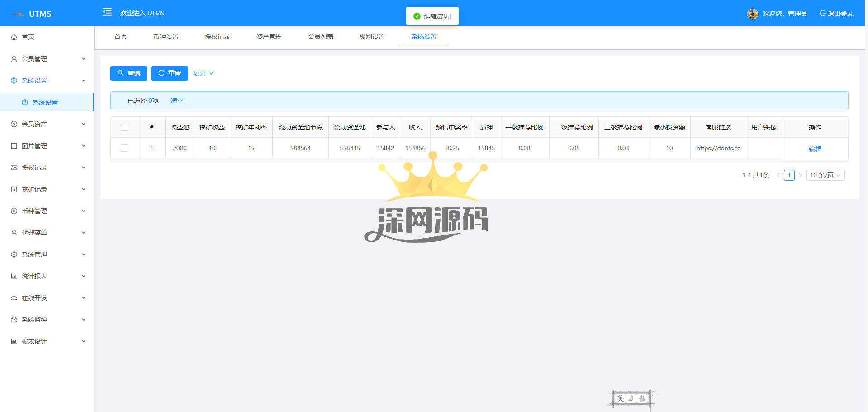Click the 系统监控 dashboard icon
This screenshot has height=412, width=868.
pyautogui.click(x=14, y=320)
